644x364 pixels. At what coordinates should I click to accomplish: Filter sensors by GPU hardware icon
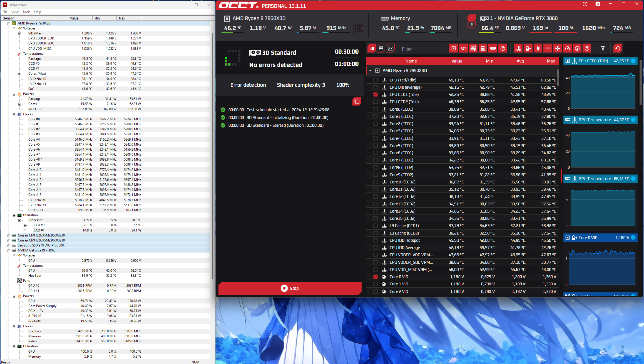[464, 48]
